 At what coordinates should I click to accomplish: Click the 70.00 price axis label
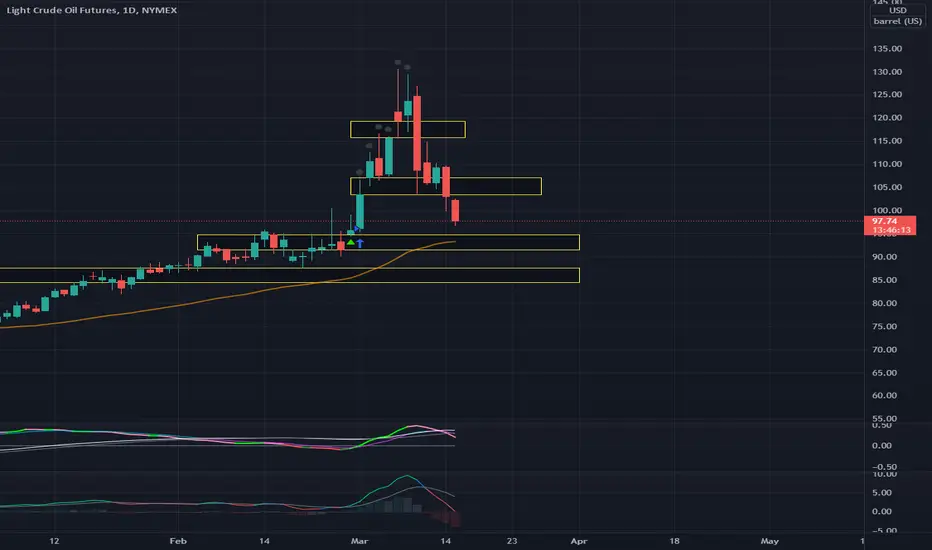[884, 350]
